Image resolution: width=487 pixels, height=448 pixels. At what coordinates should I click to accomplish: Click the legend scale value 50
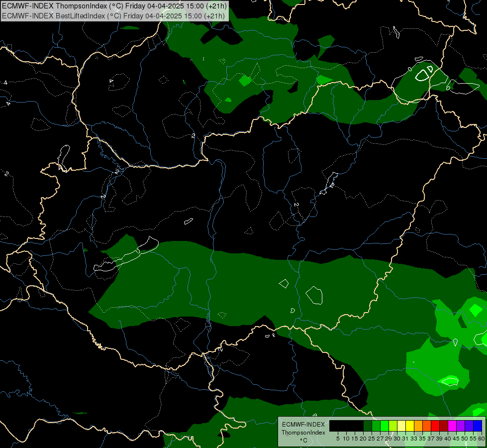[464, 439]
